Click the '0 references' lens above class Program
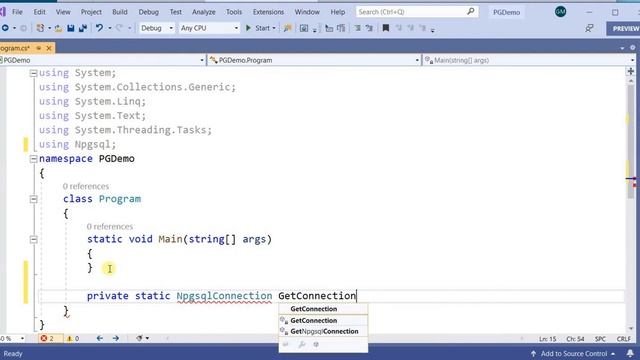 (86, 186)
